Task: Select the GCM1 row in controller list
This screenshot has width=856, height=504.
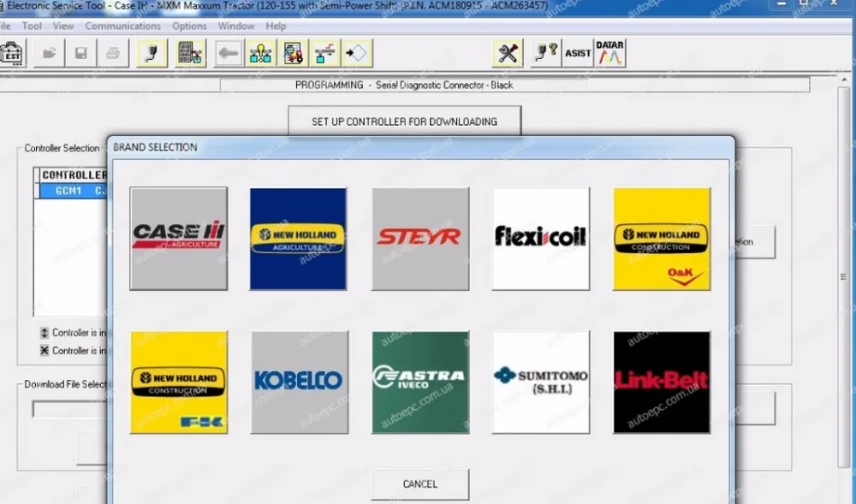Action: click(x=73, y=190)
